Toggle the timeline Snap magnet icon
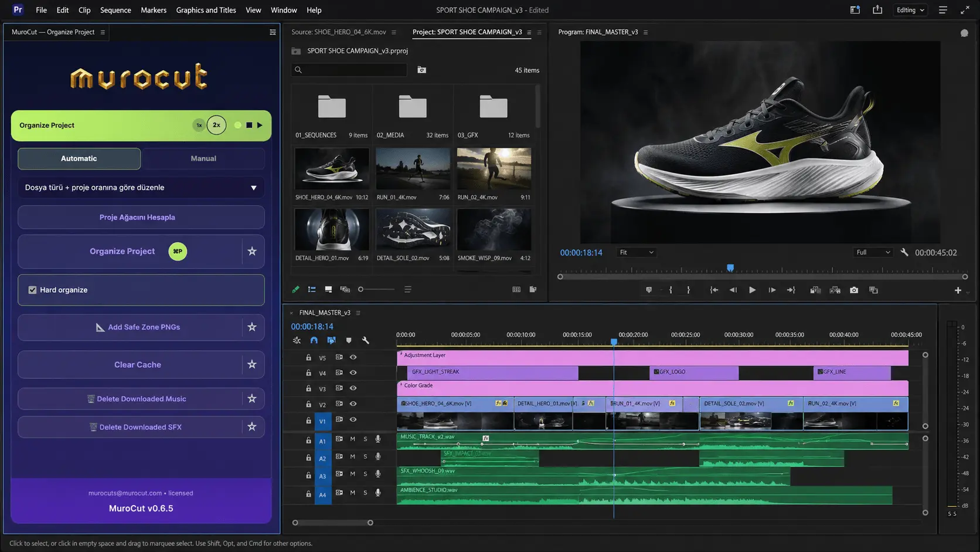The width and height of the screenshot is (980, 552). (x=314, y=340)
